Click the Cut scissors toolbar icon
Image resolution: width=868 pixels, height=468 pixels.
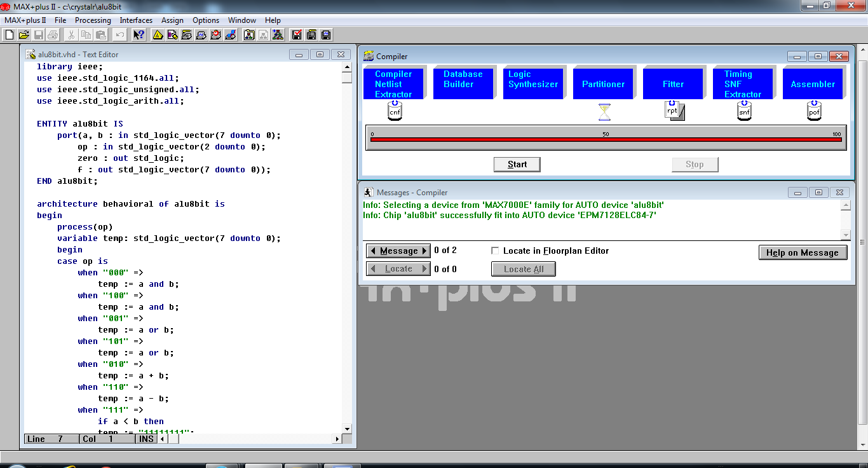[x=71, y=34]
